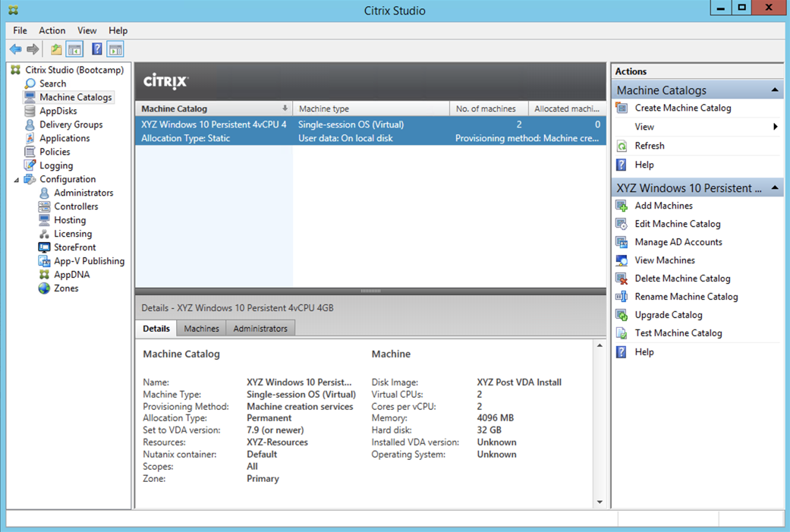
Task: Click Manage AD Accounts action
Action: (x=678, y=242)
